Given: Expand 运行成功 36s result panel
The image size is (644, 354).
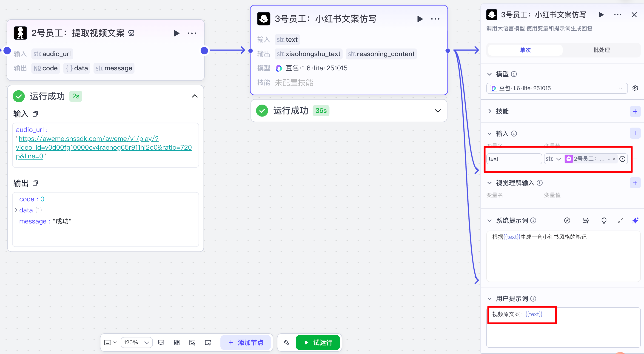Looking at the screenshot, I should (x=438, y=111).
